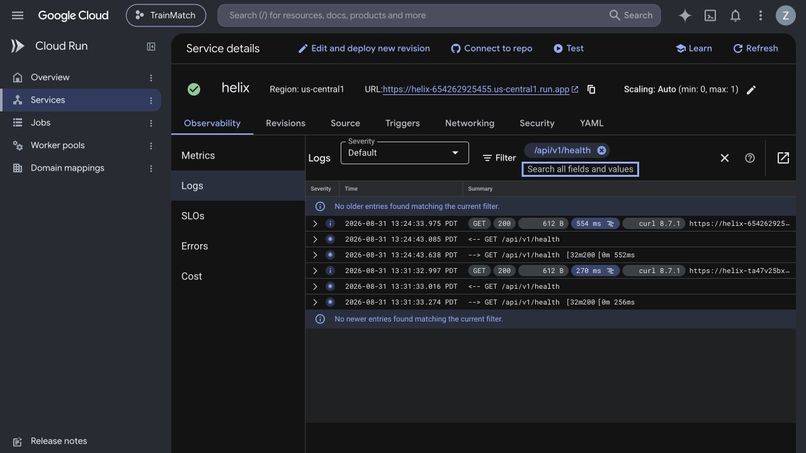
Task: Select the TrainMatch project picker
Action: pos(166,15)
